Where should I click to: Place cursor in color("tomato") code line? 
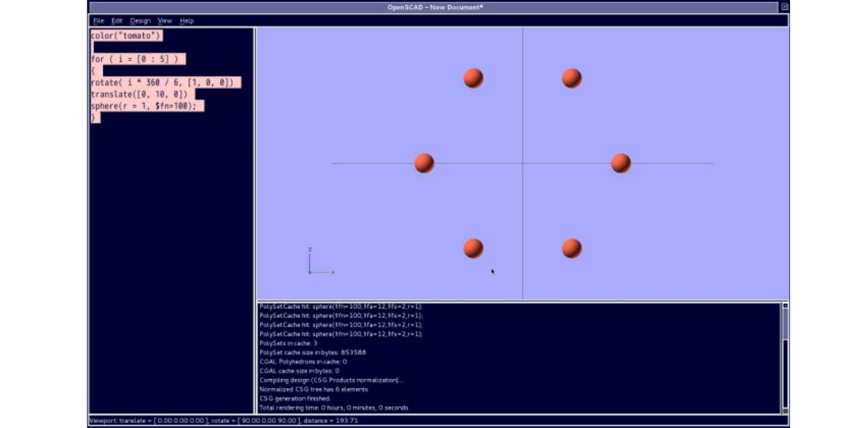[127, 36]
